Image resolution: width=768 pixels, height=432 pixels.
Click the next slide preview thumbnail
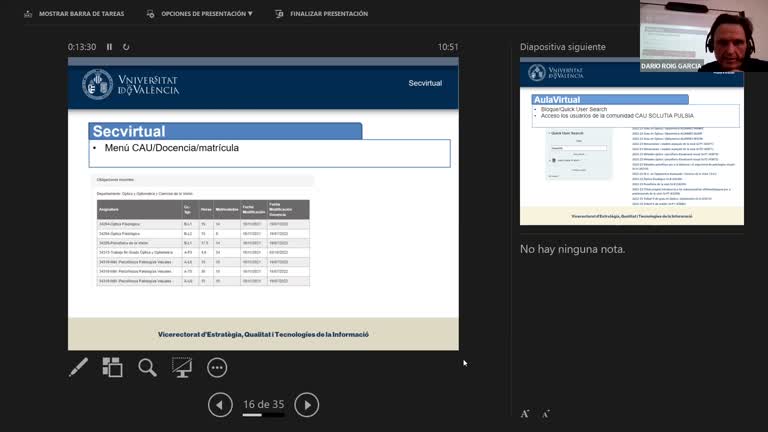pyautogui.click(x=631, y=141)
